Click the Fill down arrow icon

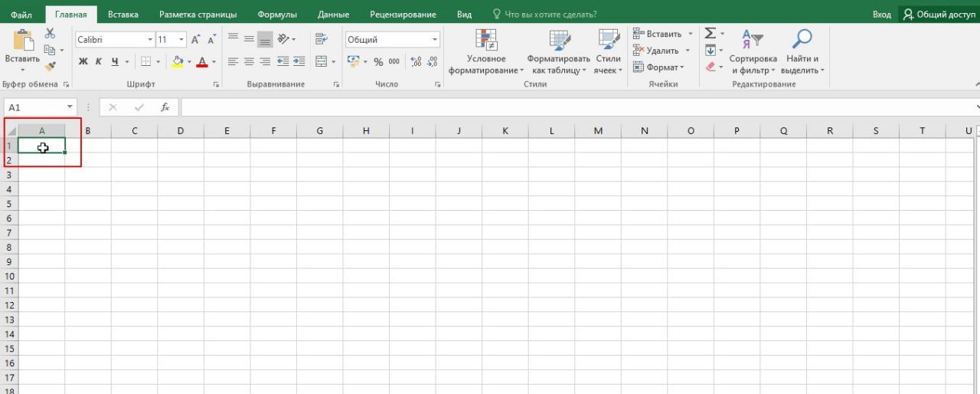[710, 50]
